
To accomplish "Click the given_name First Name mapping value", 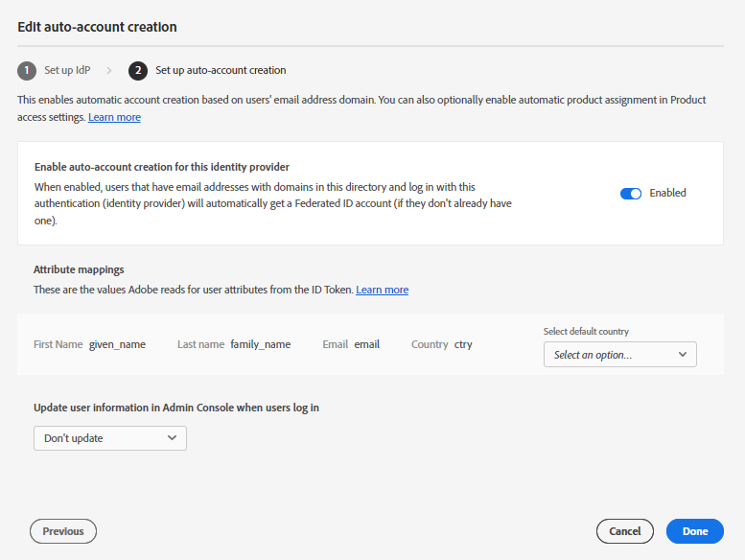I will [x=117, y=344].
